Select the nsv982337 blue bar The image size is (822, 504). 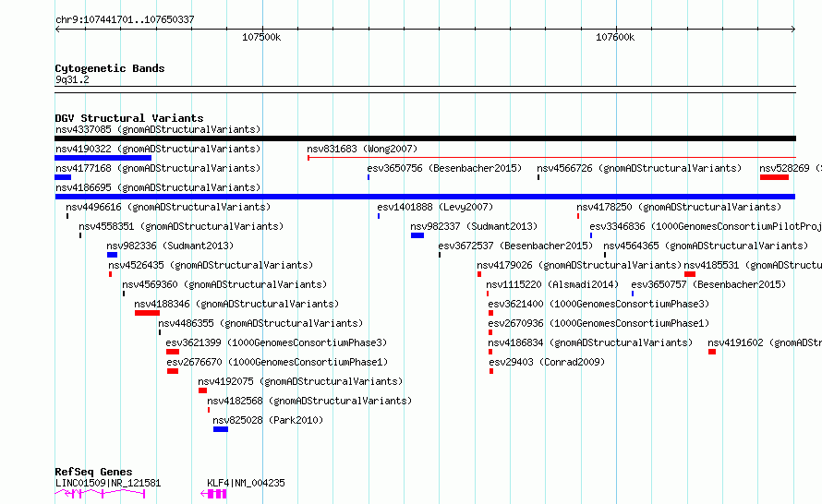pyautogui.click(x=417, y=235)
